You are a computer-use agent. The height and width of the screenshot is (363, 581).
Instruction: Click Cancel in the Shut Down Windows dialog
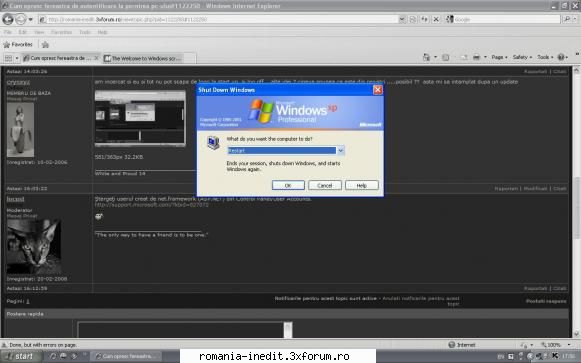tap(325, 185)
